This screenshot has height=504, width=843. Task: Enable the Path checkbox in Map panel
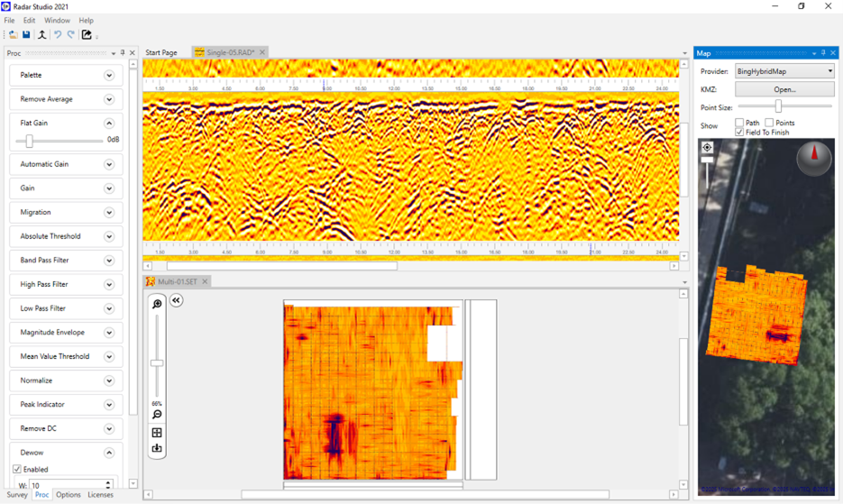(739, 123)
